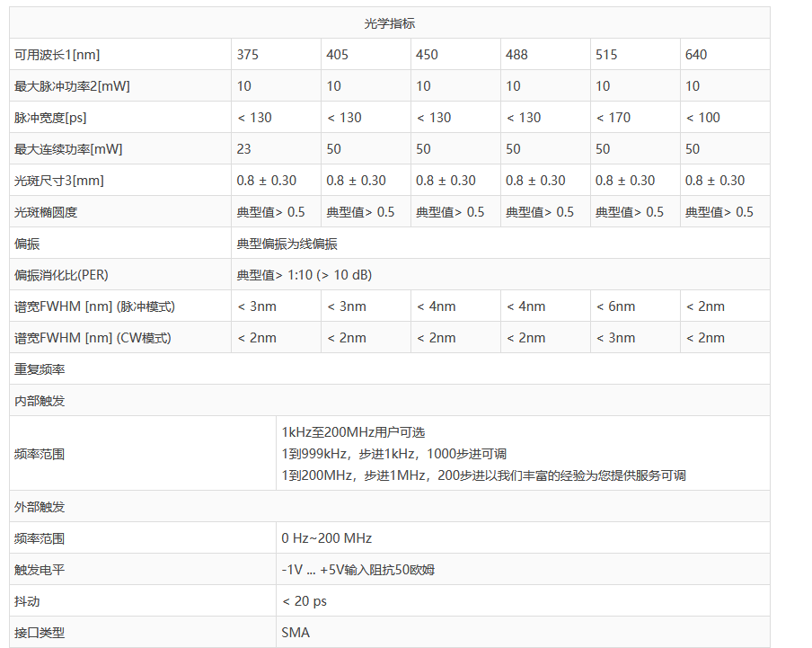
Task: Click the 可用波长1[nm] row label
Action: 57,55
